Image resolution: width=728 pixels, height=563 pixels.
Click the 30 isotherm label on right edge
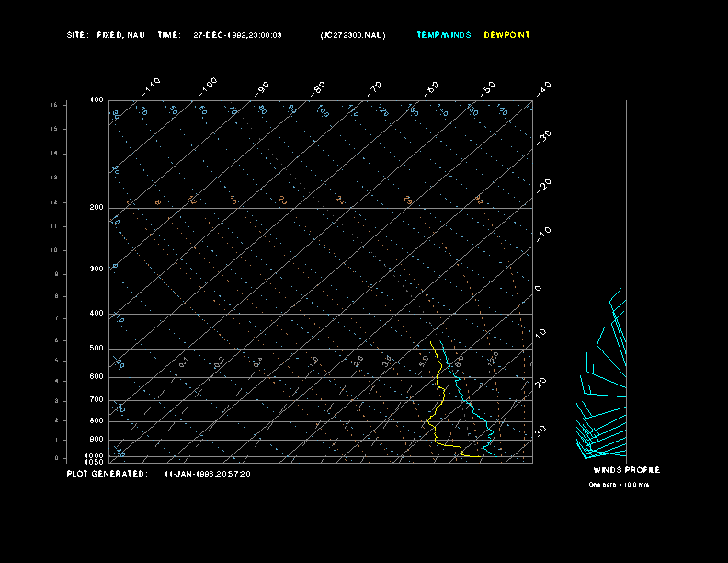click(540, 431)
